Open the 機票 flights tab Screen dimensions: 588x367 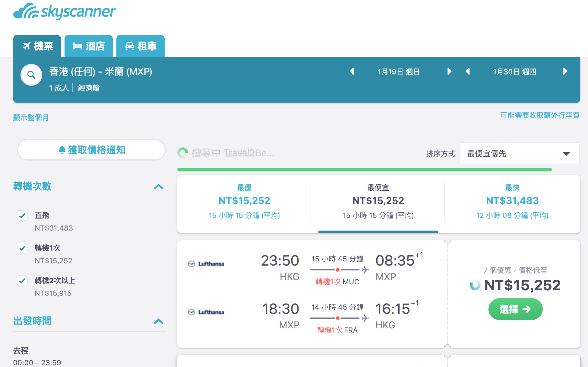pos(37,46)
